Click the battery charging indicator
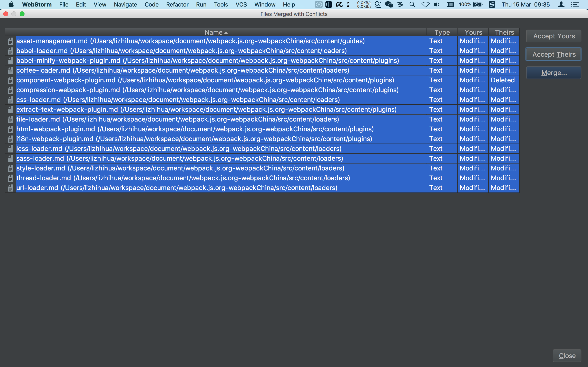588x367 pixels. [478, 4]
